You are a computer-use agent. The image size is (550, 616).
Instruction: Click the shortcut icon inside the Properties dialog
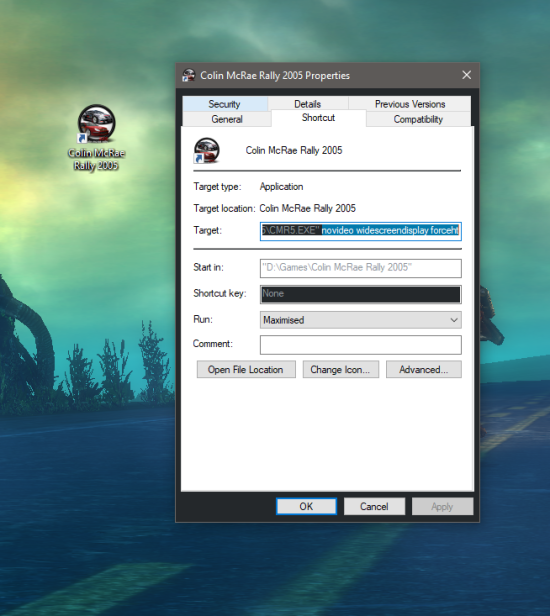tap(207, 150)
